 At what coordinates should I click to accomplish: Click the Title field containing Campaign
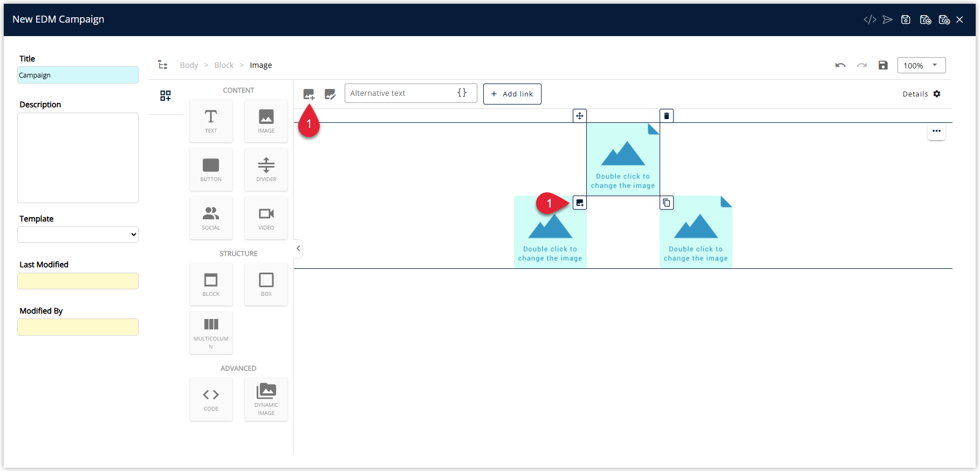[x=78, y=75]
